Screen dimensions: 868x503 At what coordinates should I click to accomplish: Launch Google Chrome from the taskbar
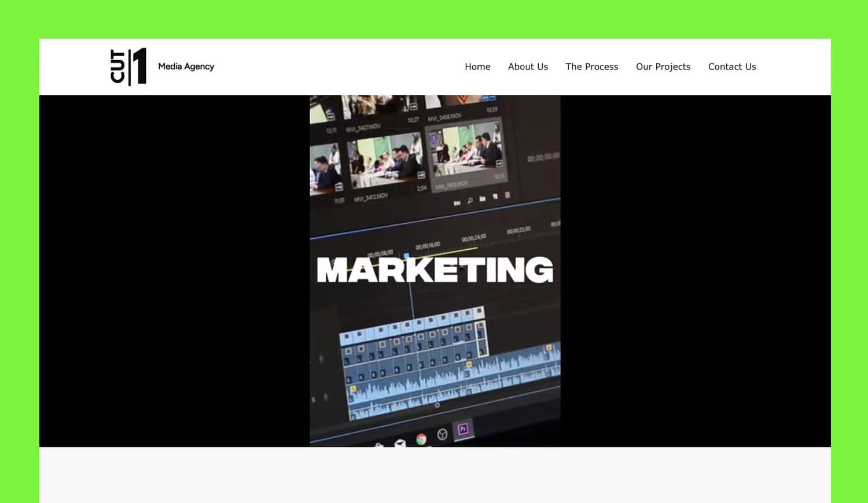[421, 439]
